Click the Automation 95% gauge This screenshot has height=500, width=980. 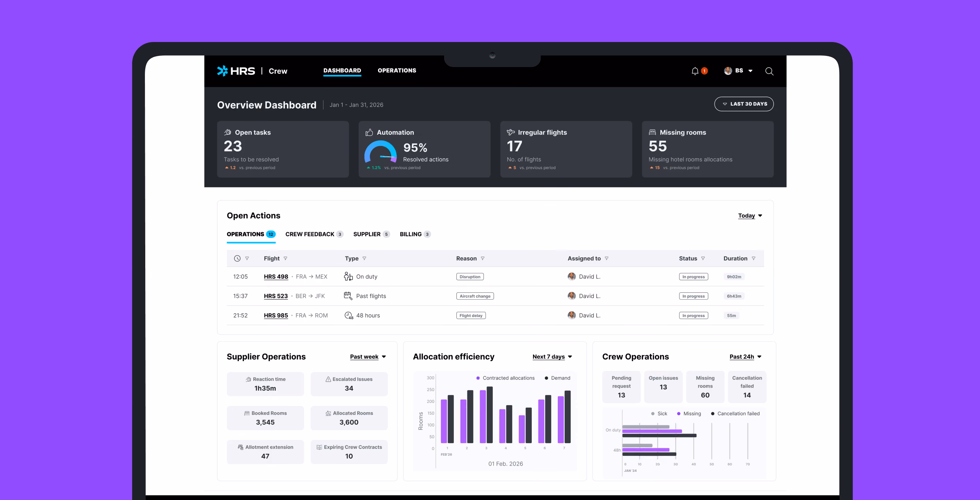[381, 152]
